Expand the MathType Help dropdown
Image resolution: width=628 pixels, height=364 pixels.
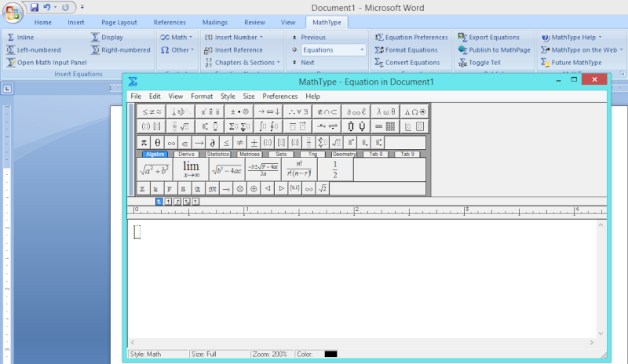pyautogui.click(x=571, y=37)
